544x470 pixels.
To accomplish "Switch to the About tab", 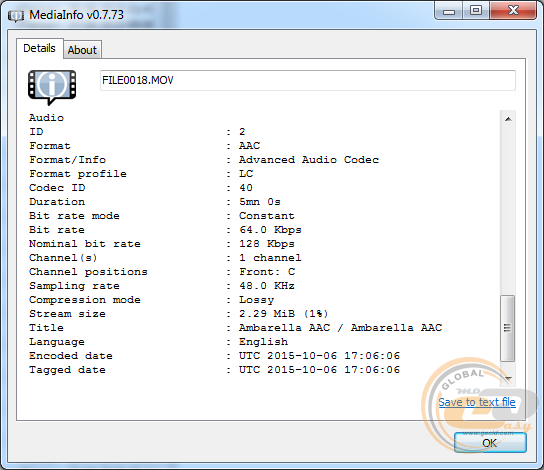I will click(82, 50).
